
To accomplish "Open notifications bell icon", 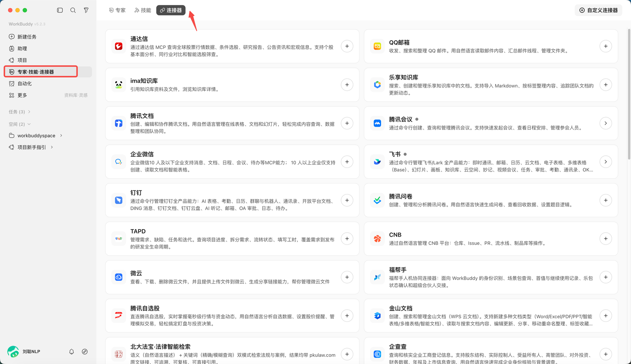I will (x=71, y=351).
